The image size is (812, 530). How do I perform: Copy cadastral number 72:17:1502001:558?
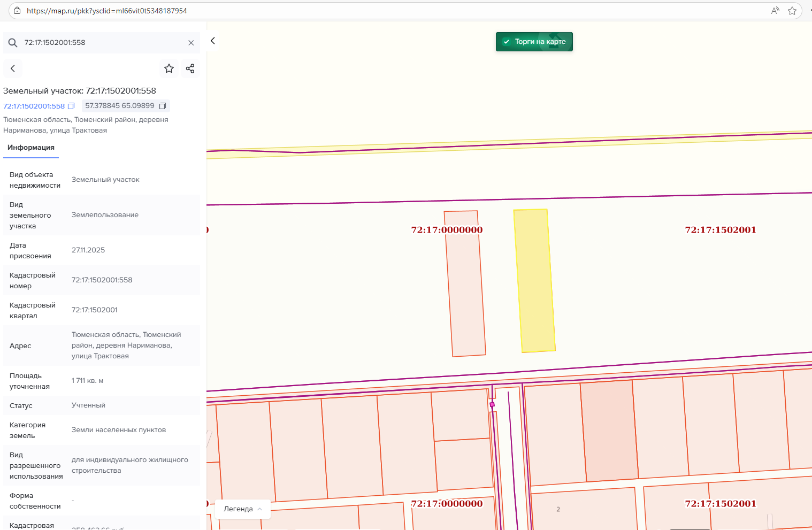point(71,106)
